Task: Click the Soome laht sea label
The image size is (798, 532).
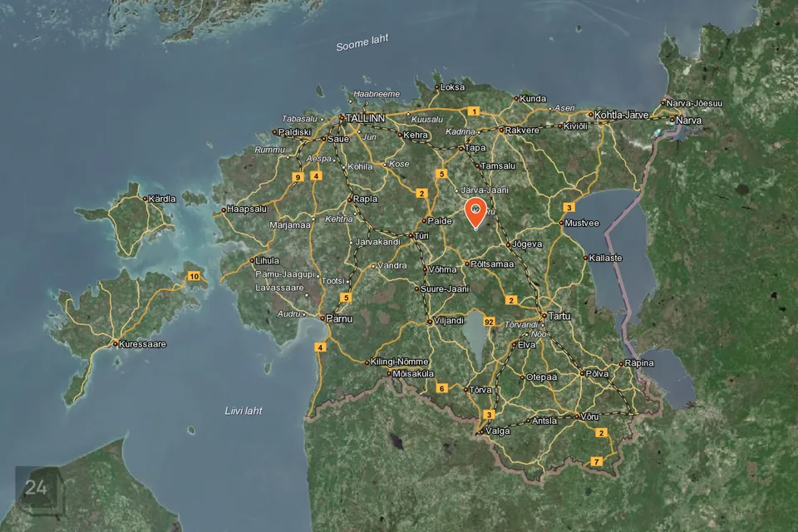Action: pos(362,43)
